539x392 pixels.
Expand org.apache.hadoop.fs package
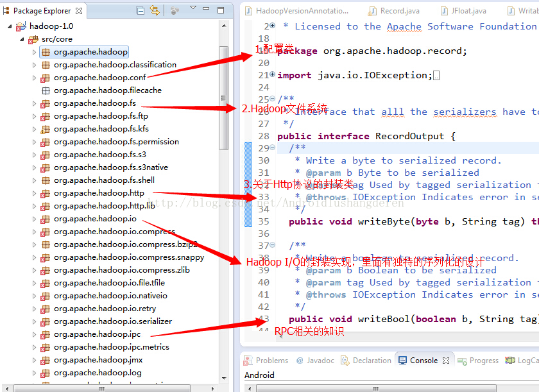34,103
